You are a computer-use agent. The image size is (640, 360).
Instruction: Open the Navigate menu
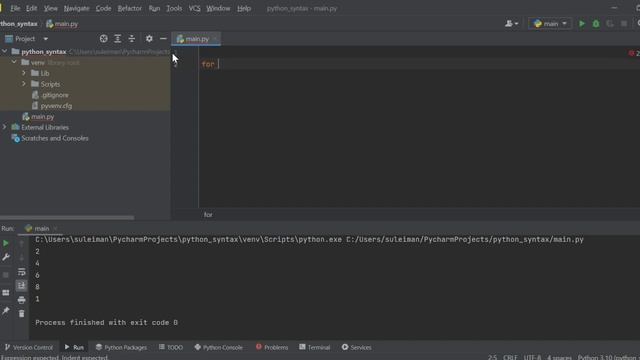[76, 8]
